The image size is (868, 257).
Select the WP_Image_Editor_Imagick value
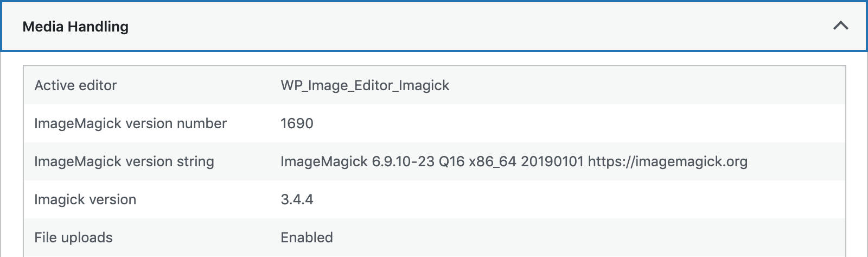point(365,85)
